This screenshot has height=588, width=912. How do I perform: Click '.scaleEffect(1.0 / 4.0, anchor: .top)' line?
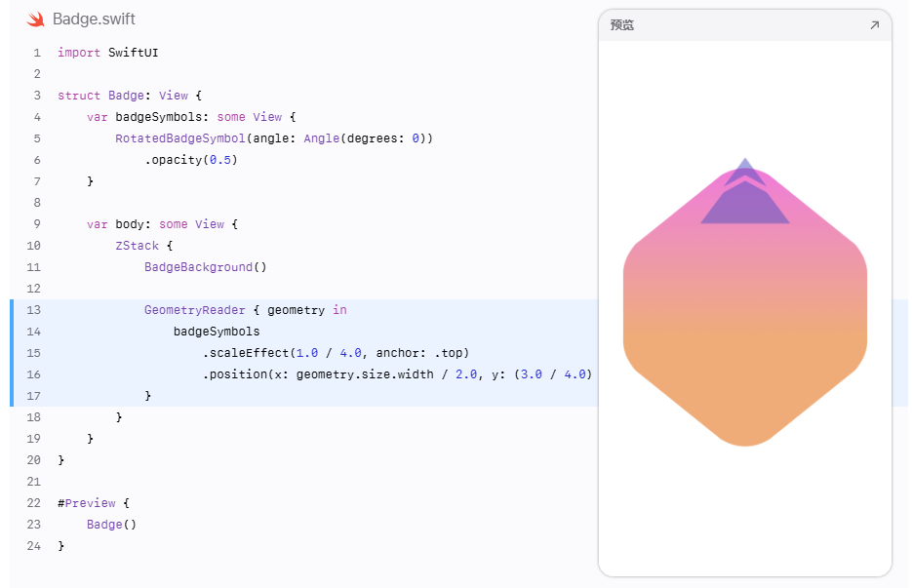coord(336,353)
